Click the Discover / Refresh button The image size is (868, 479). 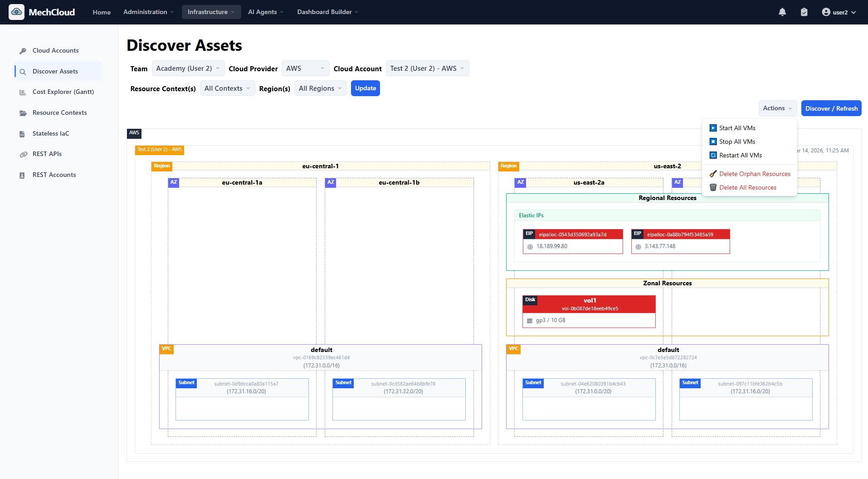click(x=831, y=108)
